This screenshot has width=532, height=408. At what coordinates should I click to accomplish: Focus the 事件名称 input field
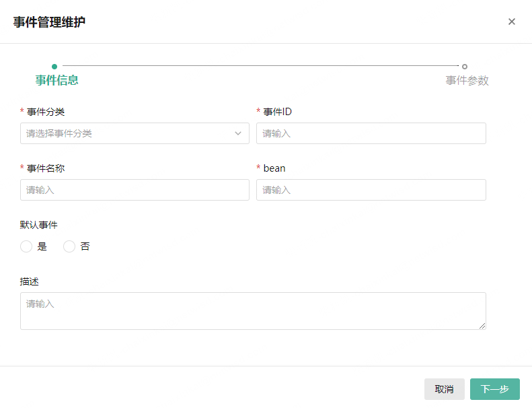click(135, 190)
